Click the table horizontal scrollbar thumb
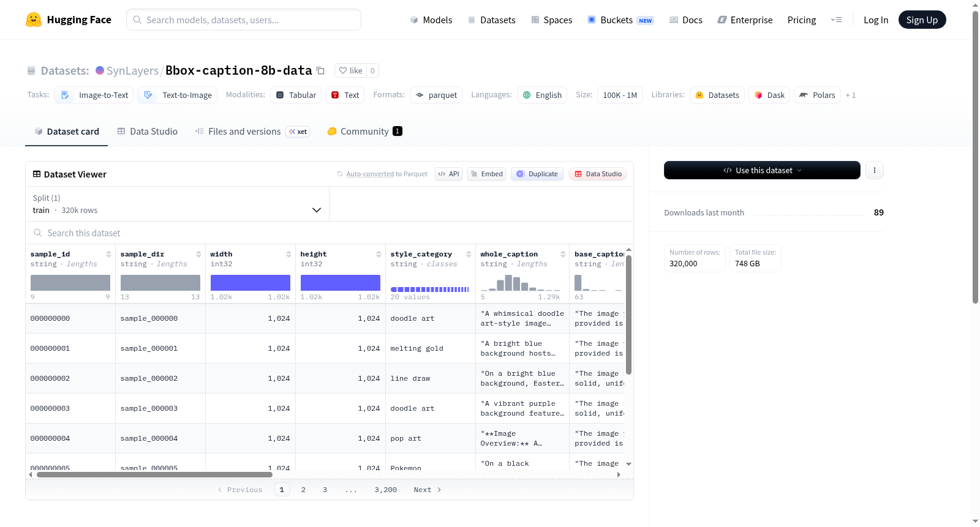 (154, 474)
